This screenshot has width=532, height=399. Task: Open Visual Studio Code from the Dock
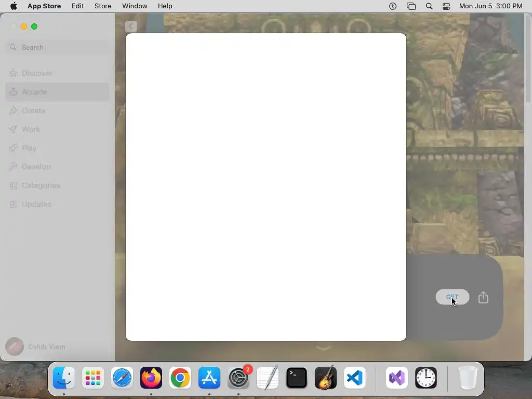tap(355, 378)
